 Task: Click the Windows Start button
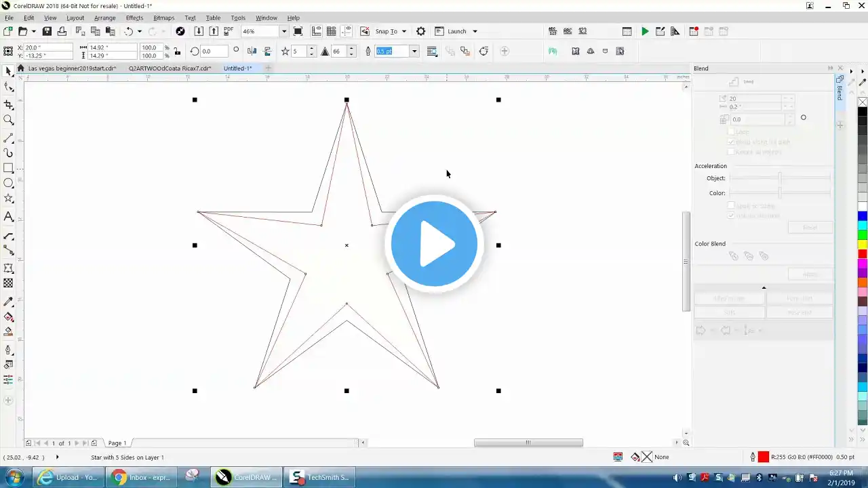coord(14,477)
